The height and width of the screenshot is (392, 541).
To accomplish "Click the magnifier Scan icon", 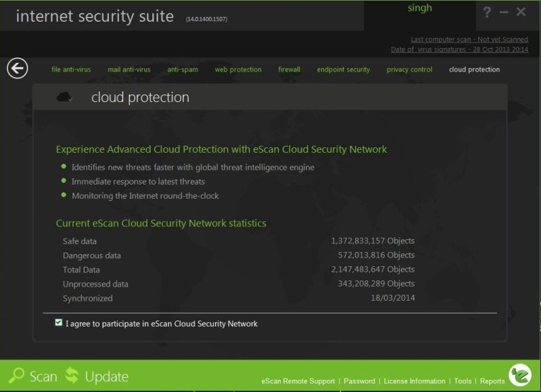I will [x=16, y=376].
